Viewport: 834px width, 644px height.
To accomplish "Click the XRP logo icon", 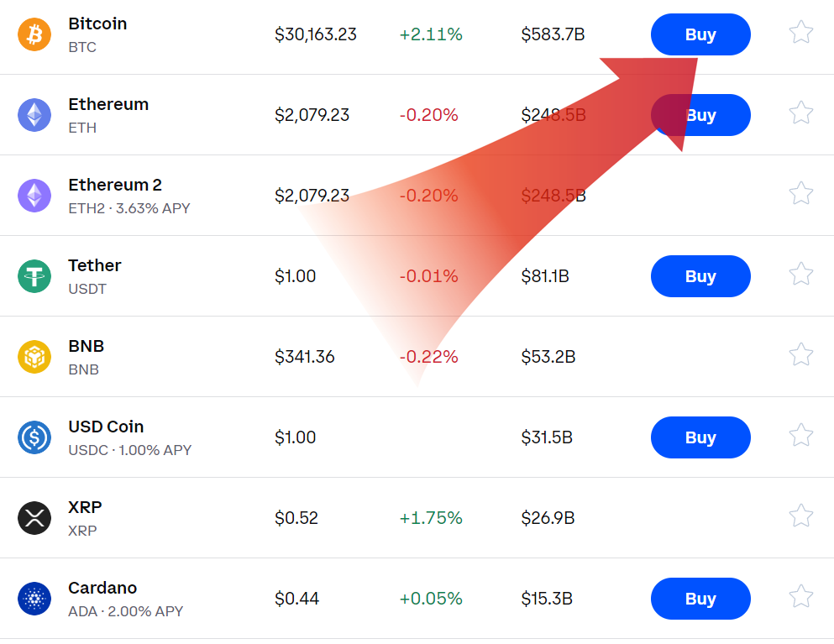I will click(34, 518).
